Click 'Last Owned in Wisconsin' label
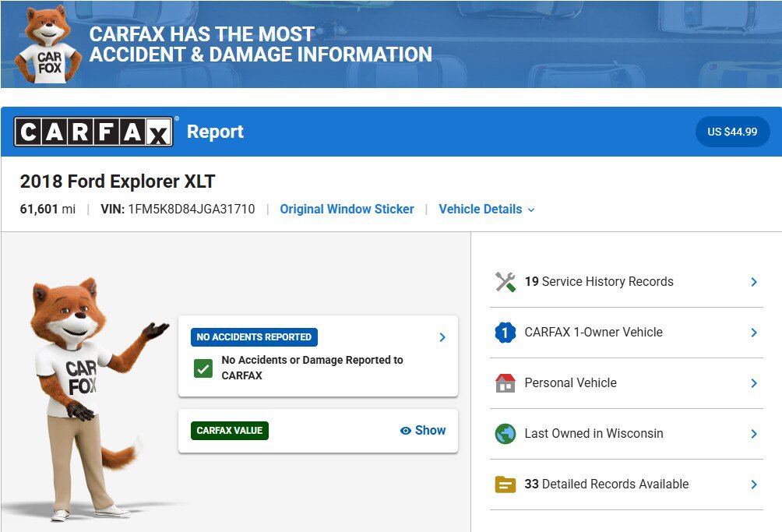Viewport: 782px width, 532px height. tap(594, 433)
